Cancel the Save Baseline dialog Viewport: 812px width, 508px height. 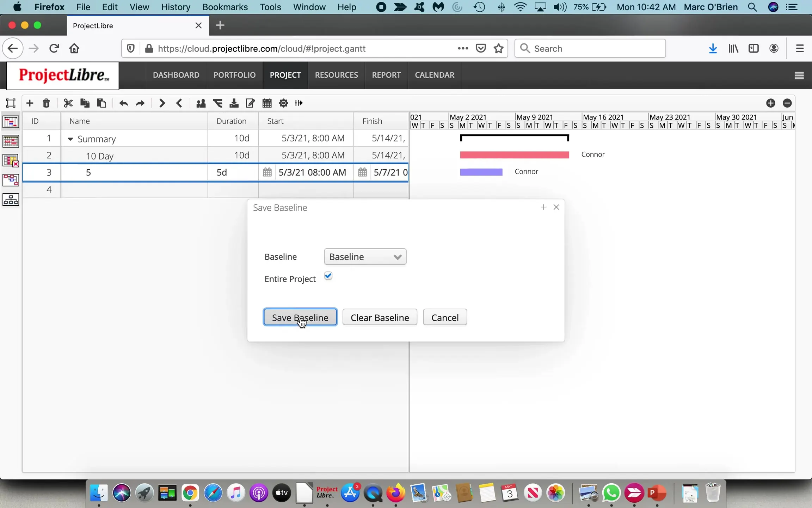pyautogui.click(x=445, y=317)
